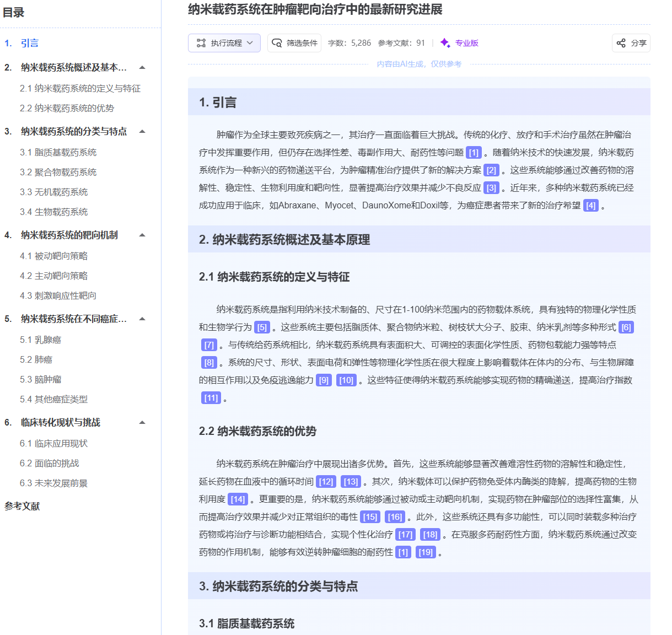Jump to 2.1 纳米载药系统的定义与特征
Screen dimensions: 672x635
(x=80, y=88)
